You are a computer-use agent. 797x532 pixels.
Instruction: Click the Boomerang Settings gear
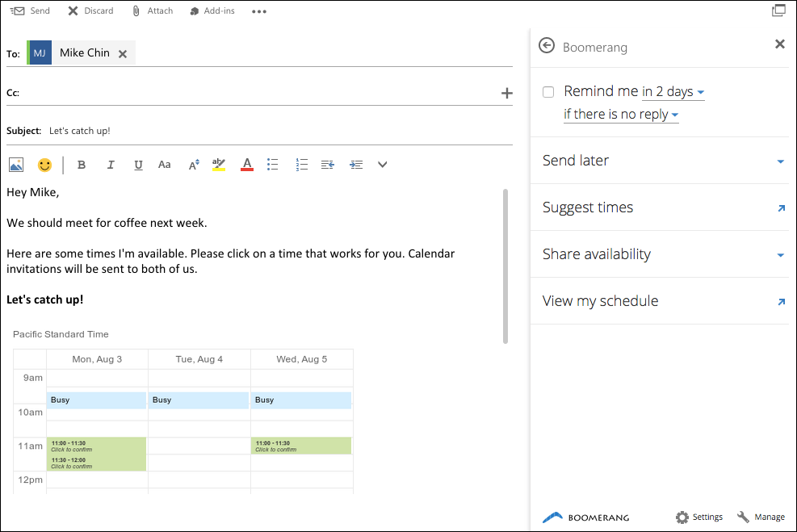[x=698, y=517]
